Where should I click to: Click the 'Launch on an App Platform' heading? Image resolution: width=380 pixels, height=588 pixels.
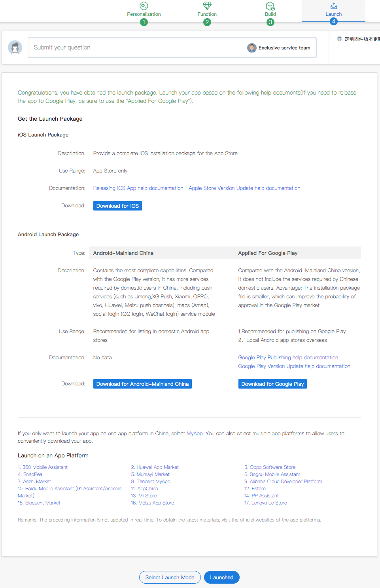coord(53,455)
